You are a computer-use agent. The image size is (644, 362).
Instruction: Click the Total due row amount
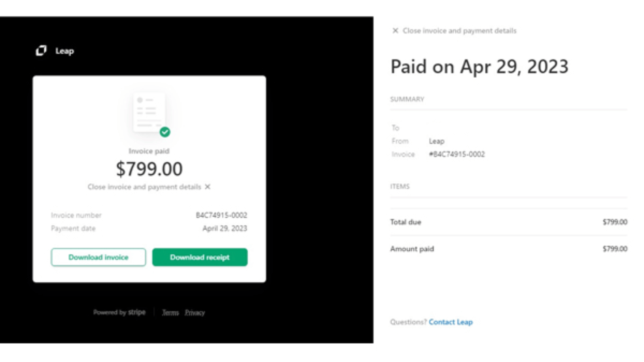[614, 222]
